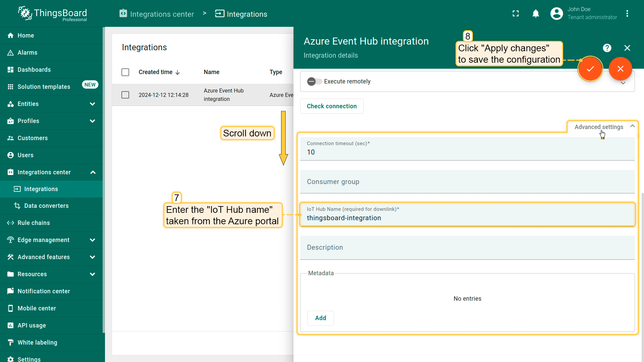
Task: Click the ThingsBoard logo
Action: pyautogui.click(x=53, y=13)
